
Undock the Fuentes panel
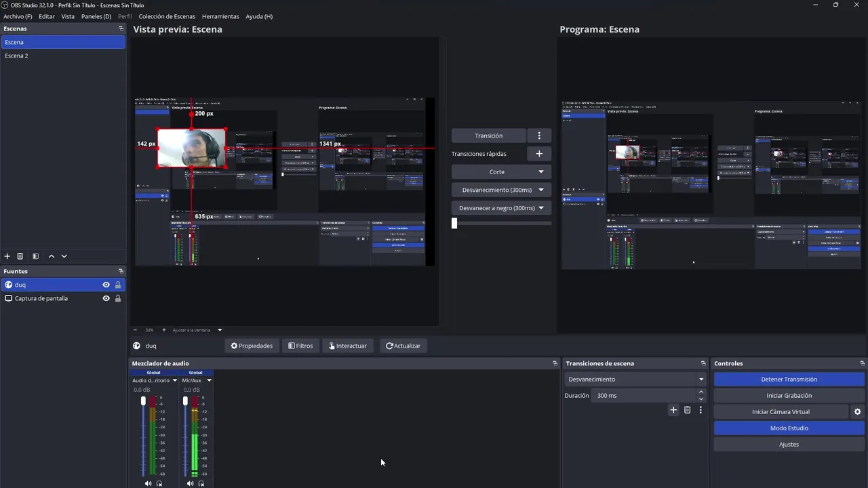pos(121,271)
